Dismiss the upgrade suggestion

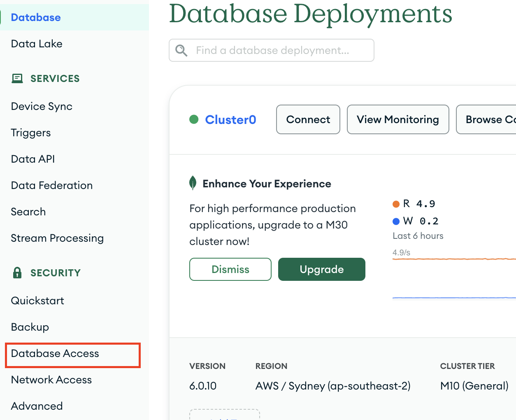coord(230,269)
